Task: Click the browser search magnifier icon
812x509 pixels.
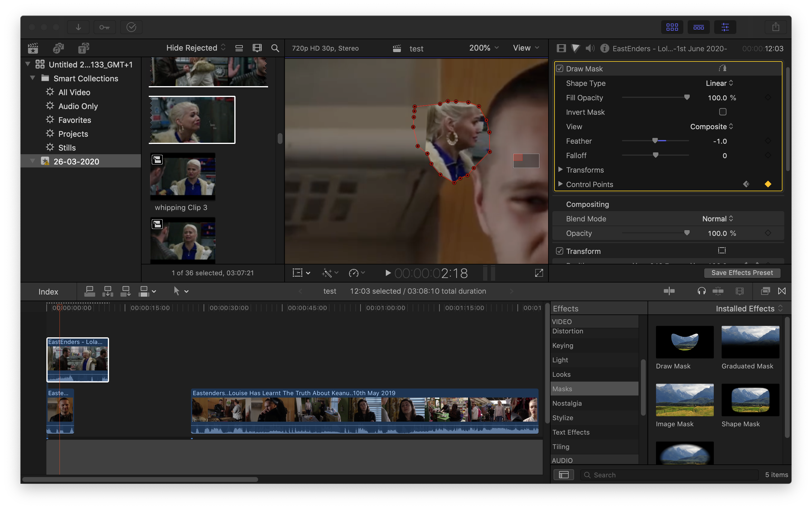Action: tap(275, 48)
